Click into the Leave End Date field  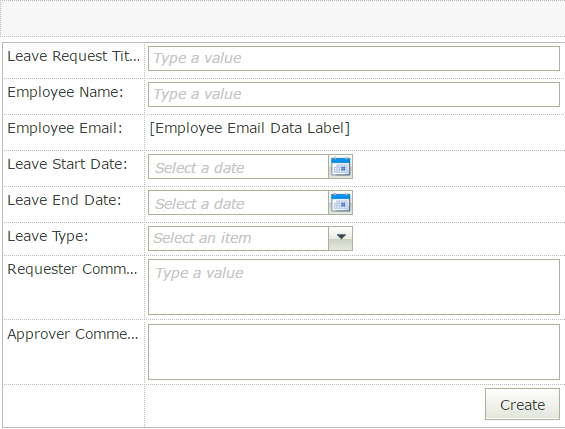[239, 203]
